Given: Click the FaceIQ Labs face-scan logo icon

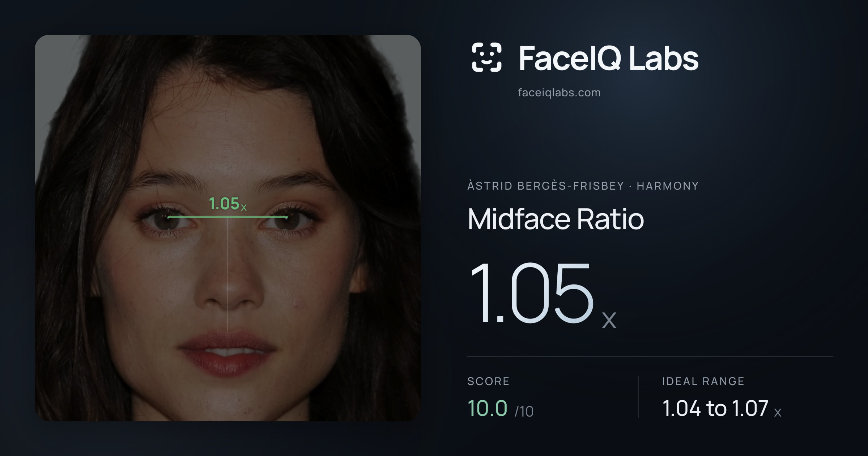Looking at the screenshot, I should pos(486,57).
